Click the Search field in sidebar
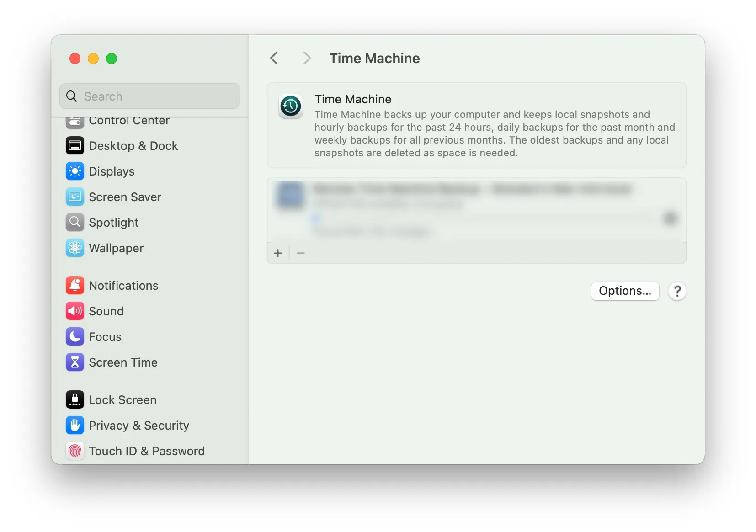Screen dimensions: 756x532 pyautogui.click(x=149, y=96)
